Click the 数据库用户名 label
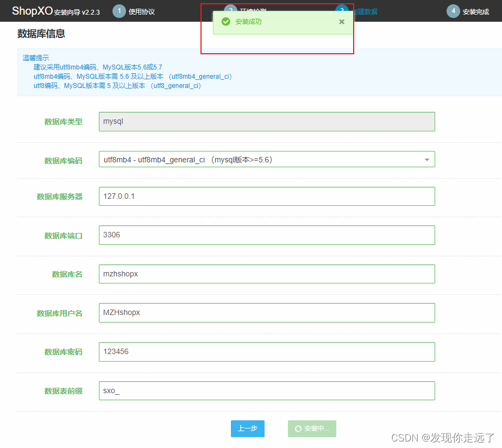This screenshot has height=448, width=502. 60,313
